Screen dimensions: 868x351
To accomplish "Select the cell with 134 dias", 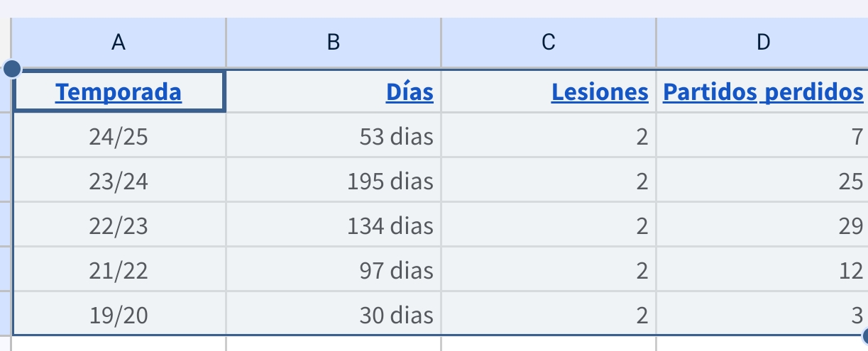I will [334, 225].
